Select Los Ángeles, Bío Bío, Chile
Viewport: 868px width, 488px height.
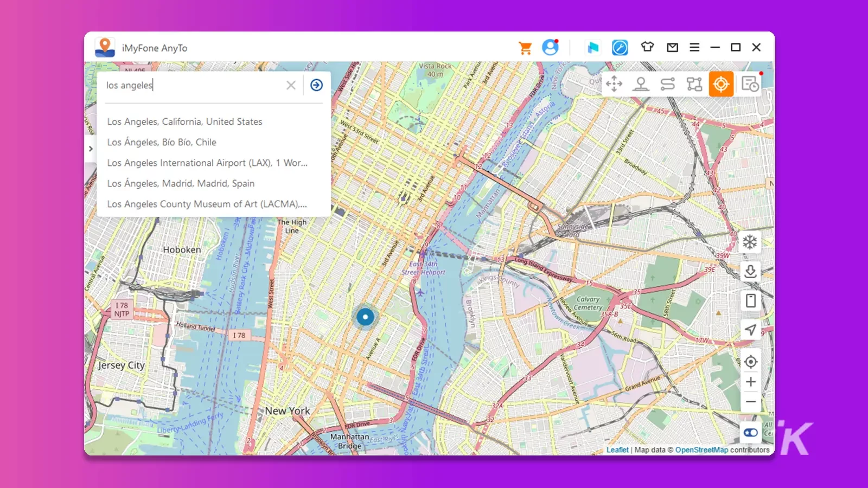(162, 142)
